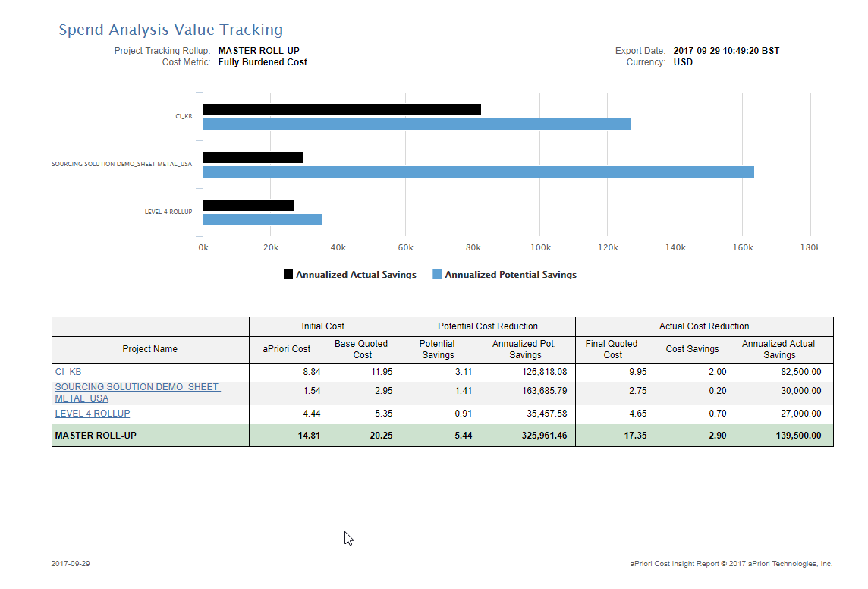The width and height of the screenshot is (868, 589).
Task: Click the Spend Analysis Value Tracking title
Action: (171, 30)
